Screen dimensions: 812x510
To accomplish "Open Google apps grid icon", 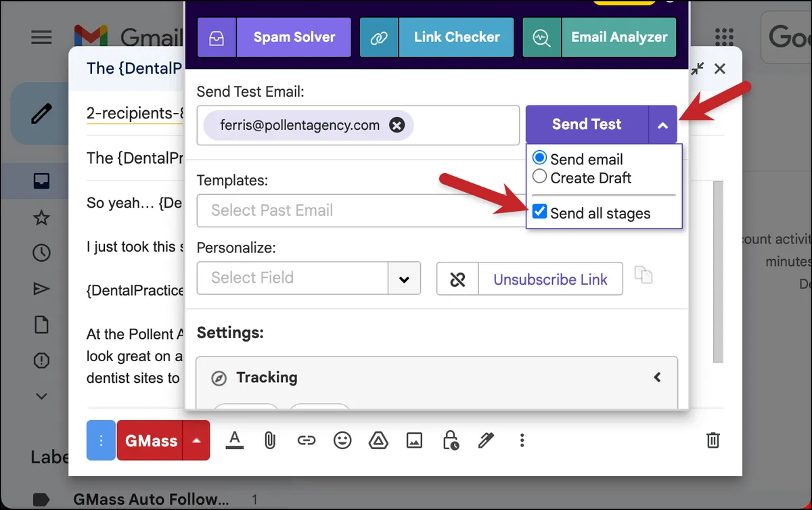I will [x=724, y=37].
